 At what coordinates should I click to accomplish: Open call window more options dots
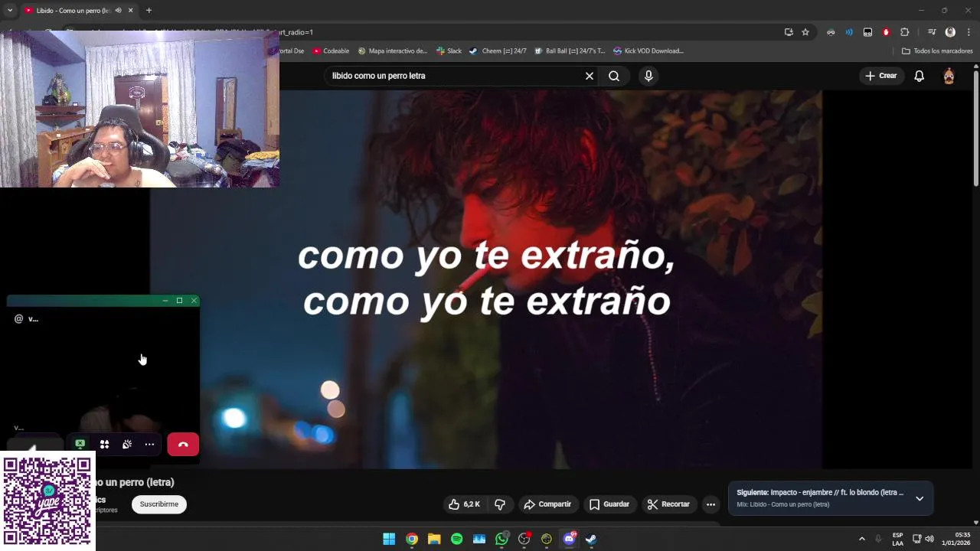point(149,445)
